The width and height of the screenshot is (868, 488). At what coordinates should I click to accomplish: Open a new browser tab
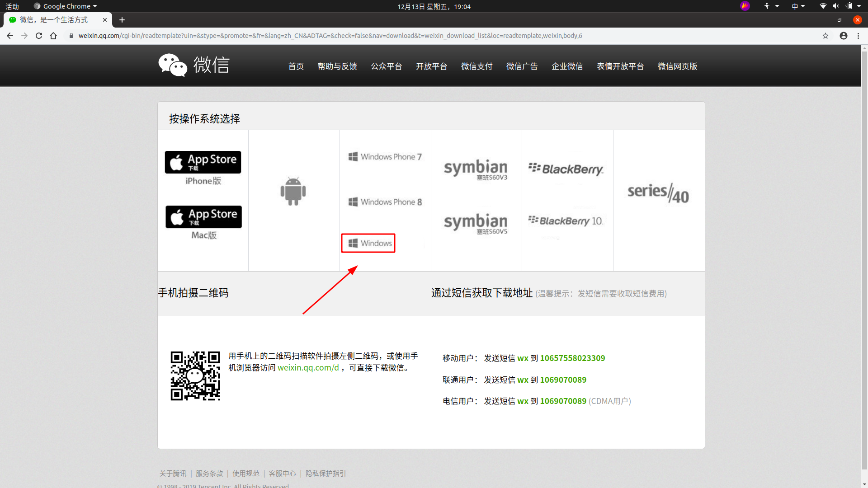tap(122, 20)
